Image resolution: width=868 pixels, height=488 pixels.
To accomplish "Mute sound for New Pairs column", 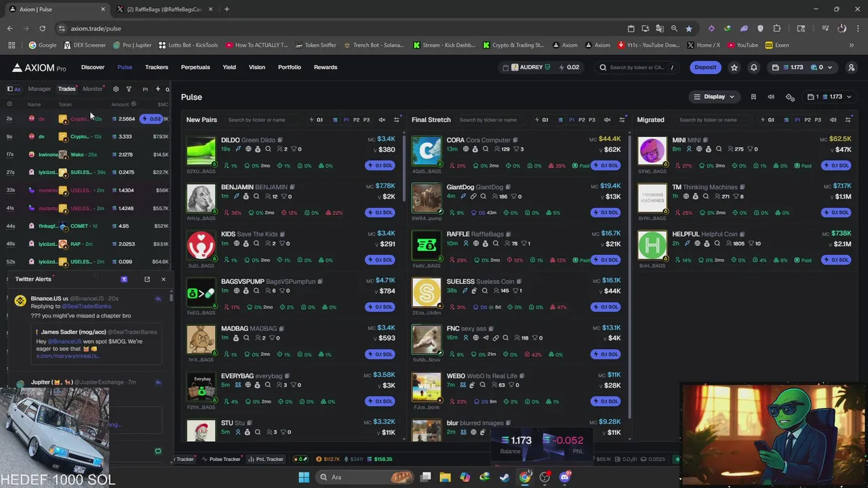I will (382, 120).
